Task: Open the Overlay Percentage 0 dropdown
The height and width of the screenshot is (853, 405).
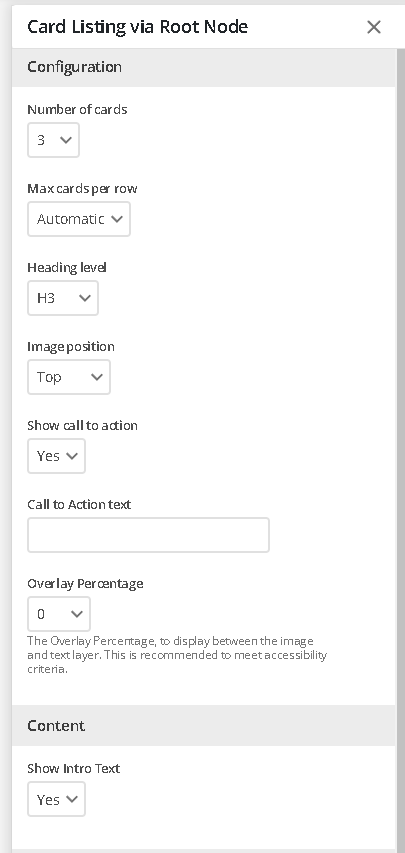Action: 59,614
